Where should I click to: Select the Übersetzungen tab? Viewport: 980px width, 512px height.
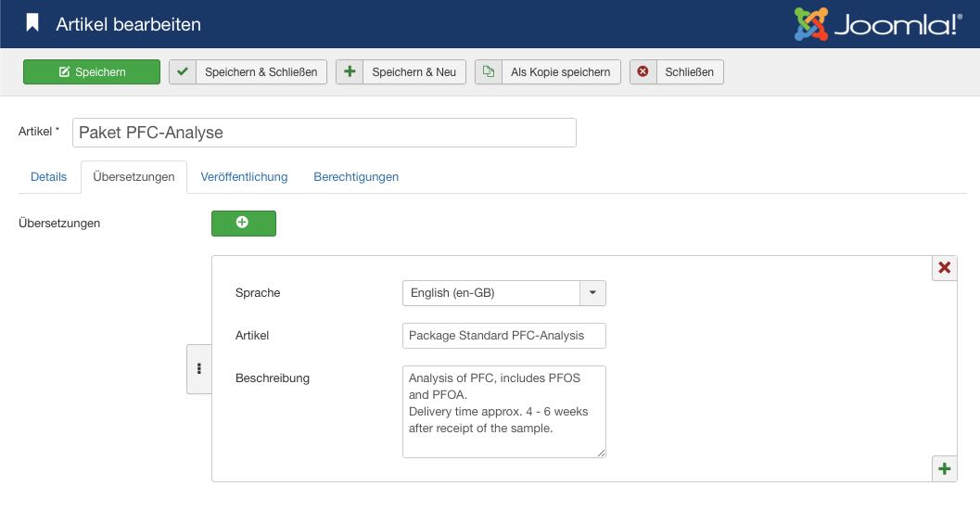pos(134,177)
